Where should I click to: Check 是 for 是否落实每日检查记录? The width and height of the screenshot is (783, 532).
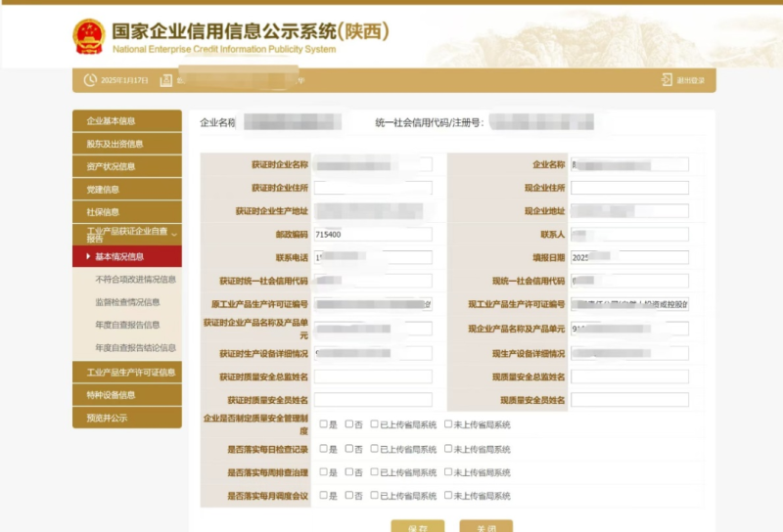tap(324, 449)
